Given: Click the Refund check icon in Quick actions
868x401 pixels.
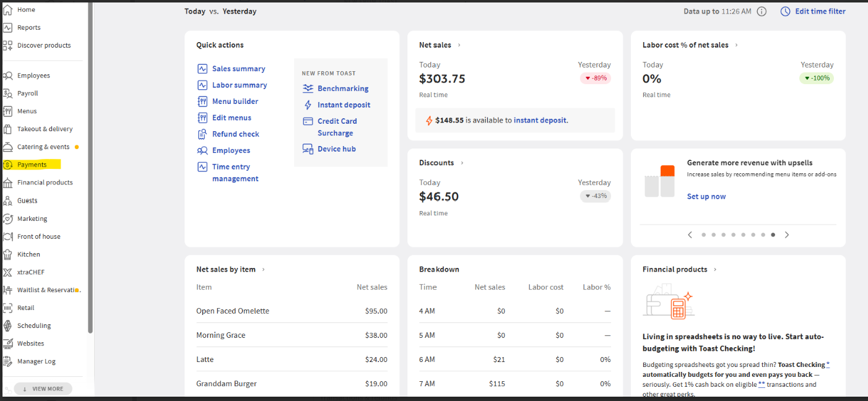Looking at the screenshot, I should click(202, 134).
